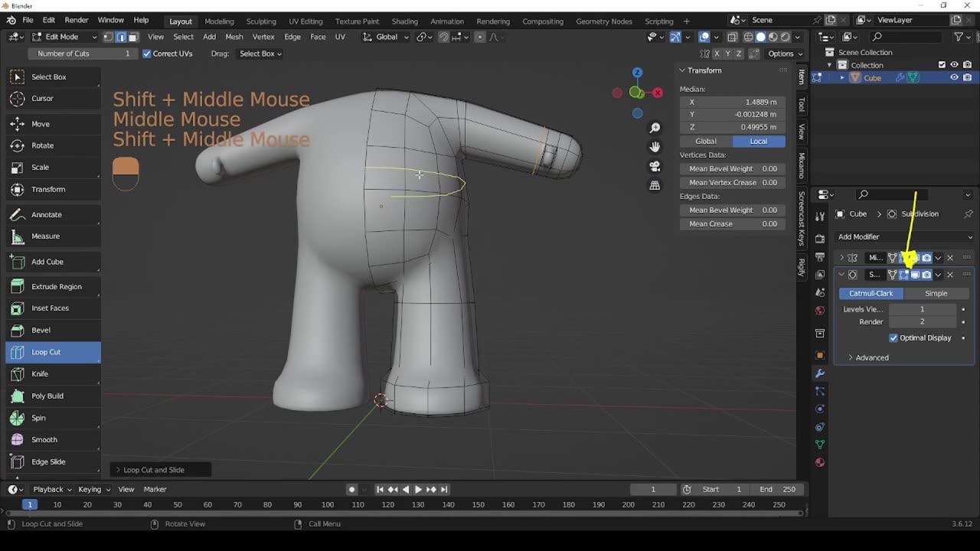The height and width of the screenshot is (551, 980).
Task: Toggle Subdivision modifier realtime display
Action: [x=915, y=275]
